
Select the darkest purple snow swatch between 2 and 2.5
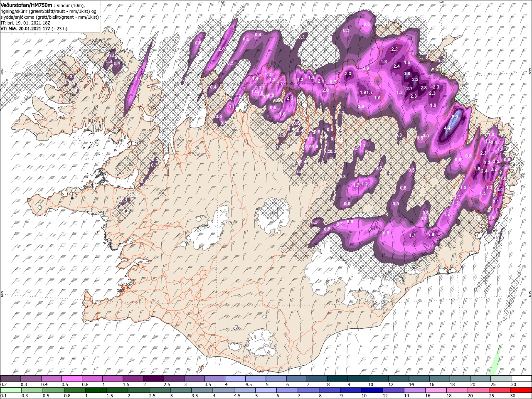click(x=154, y=378)
